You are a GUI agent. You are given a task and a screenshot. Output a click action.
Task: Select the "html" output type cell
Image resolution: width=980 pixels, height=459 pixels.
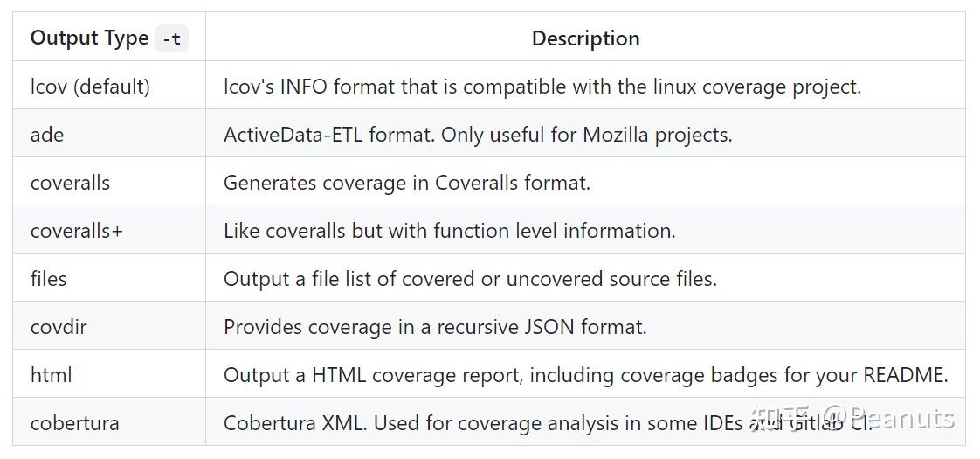coord(51,375)
